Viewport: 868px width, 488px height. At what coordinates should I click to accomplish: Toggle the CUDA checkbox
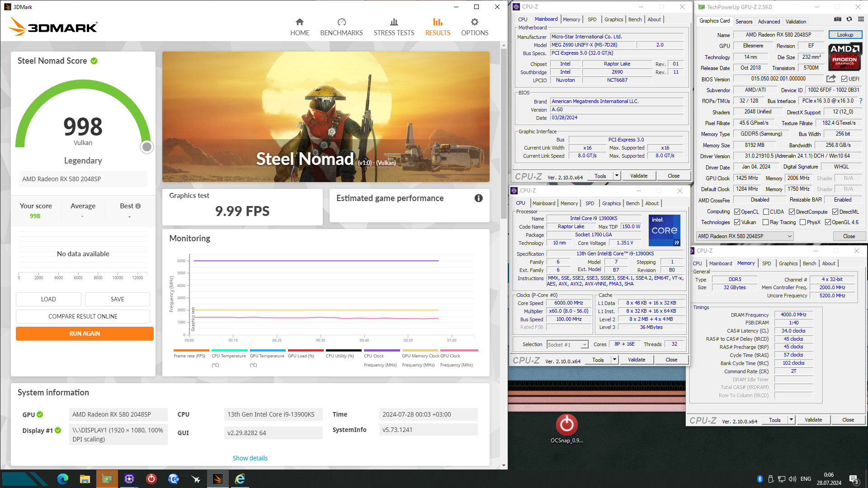tap(766, 212)
